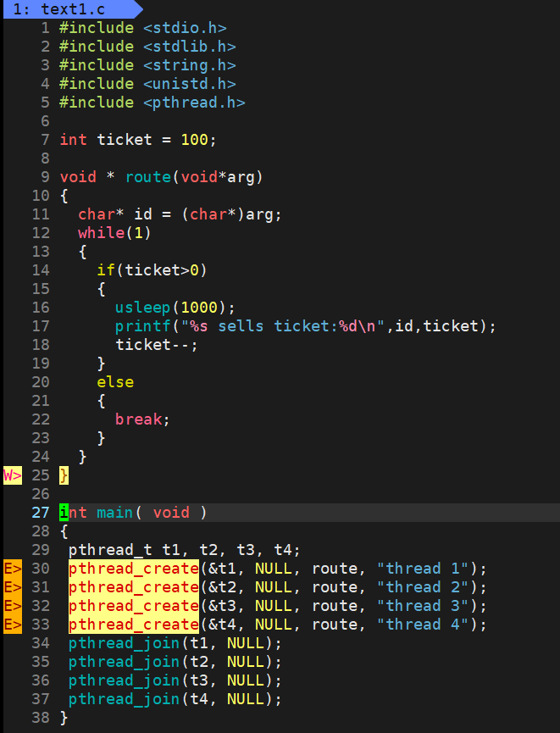Click 'pthread_join(t3, NULL);' line

click(175, 680)
